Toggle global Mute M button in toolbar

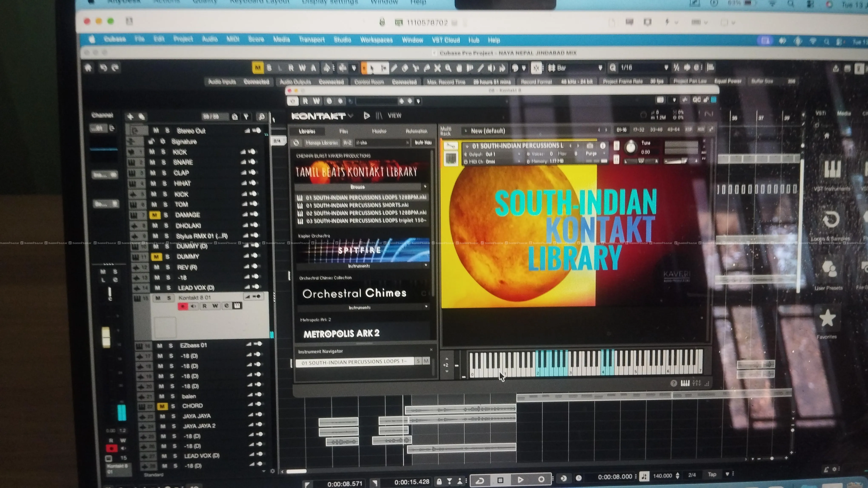coord(258,68)
